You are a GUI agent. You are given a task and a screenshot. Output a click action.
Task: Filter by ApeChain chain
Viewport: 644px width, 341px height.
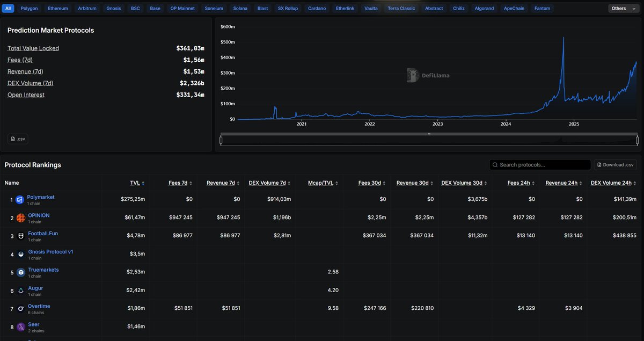(x=514, y=9)
